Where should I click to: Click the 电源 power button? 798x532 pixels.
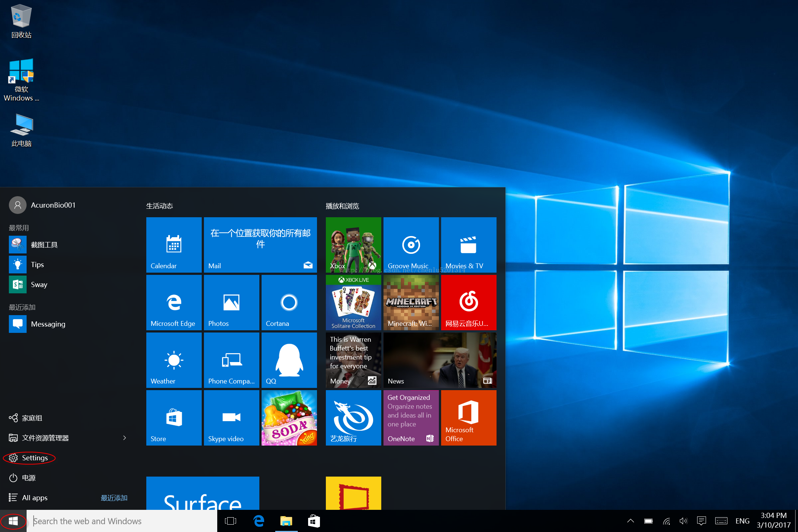click(22, 478)
